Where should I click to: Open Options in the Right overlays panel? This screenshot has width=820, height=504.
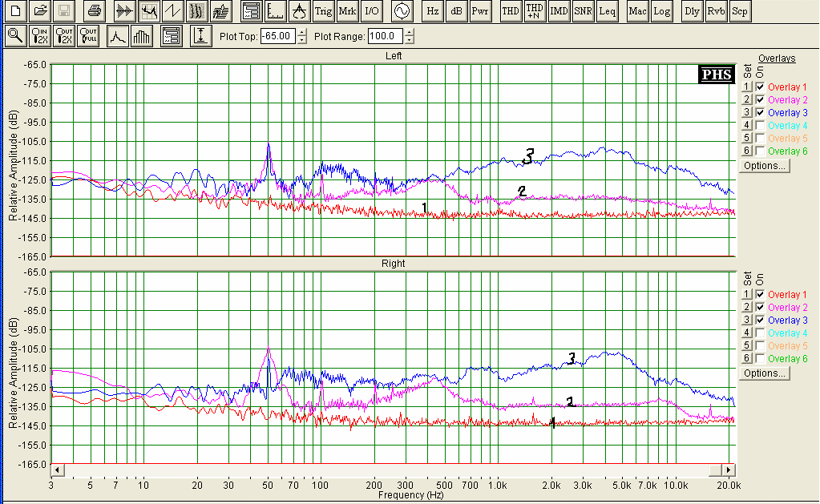[765, 373]
